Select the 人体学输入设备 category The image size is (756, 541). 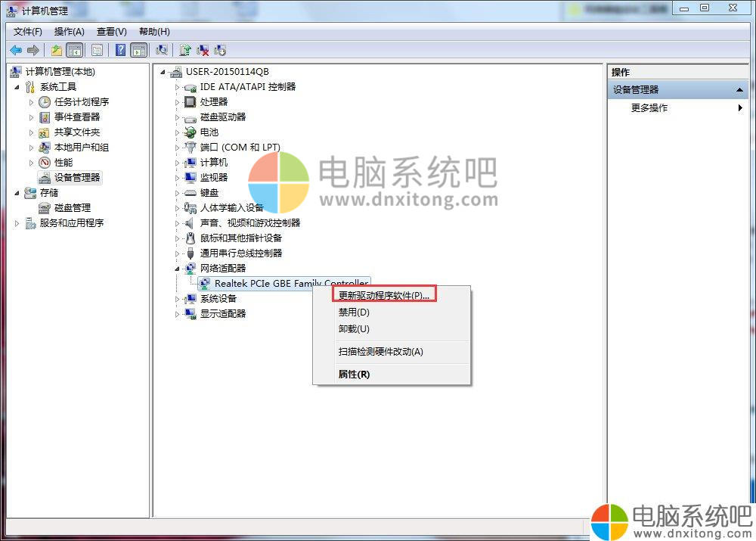tap(232, 208)
